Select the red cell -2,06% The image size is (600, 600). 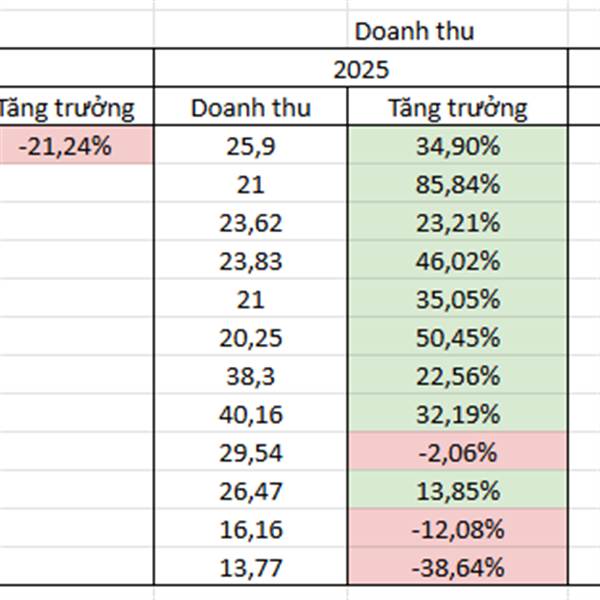click(457, 452)
